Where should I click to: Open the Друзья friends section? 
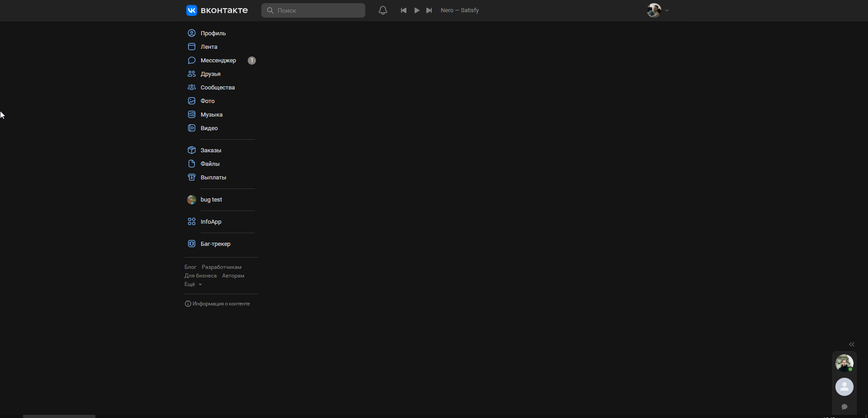click(x=222, y=74)
